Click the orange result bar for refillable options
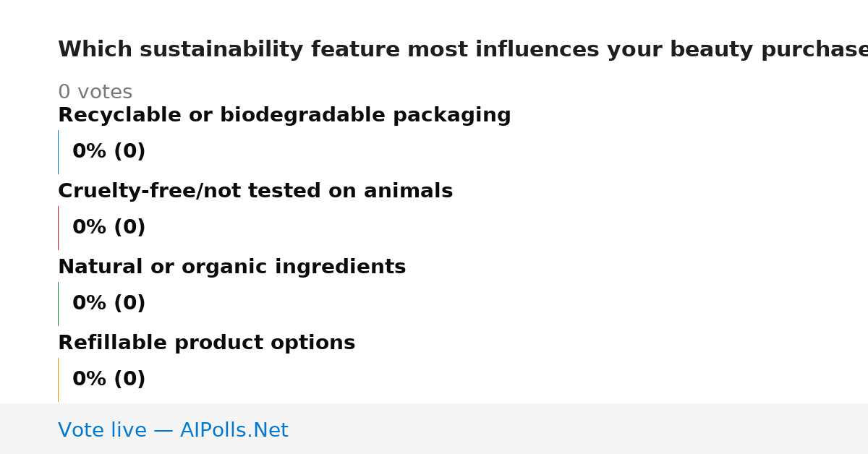The height and width of the screenshot is (454, 868). [58, 380]
